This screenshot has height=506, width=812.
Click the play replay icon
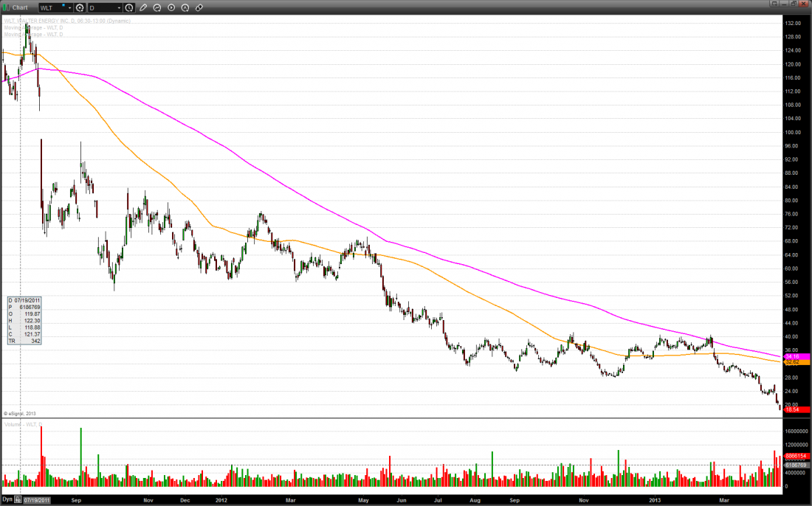pyautogui.click(x=171, y=7)
